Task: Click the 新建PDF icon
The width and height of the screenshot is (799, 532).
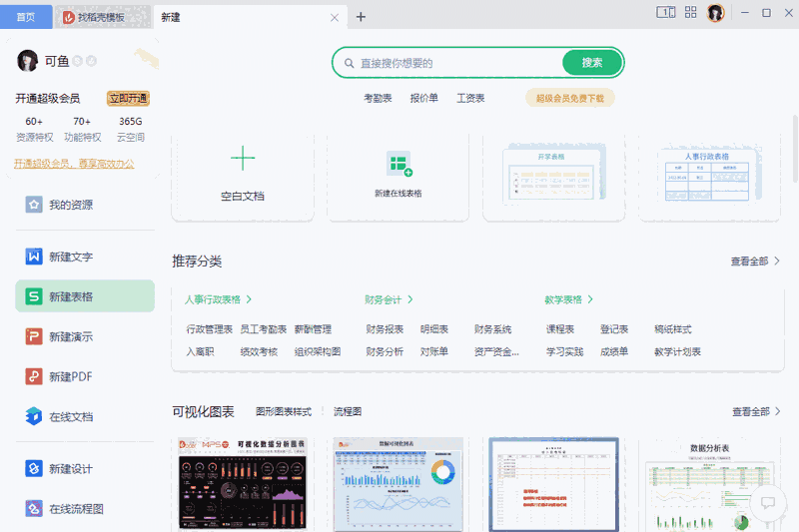Action: click(x=34, y=376)
